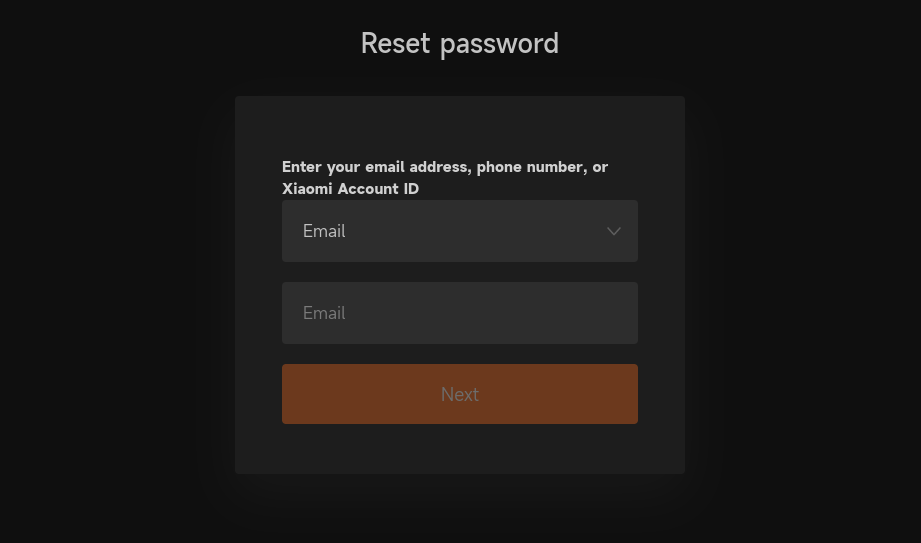This screenshot has width=921, height=543.
Task: Select the 'Email' option shown in the dropdown
Action: (325, 231)
